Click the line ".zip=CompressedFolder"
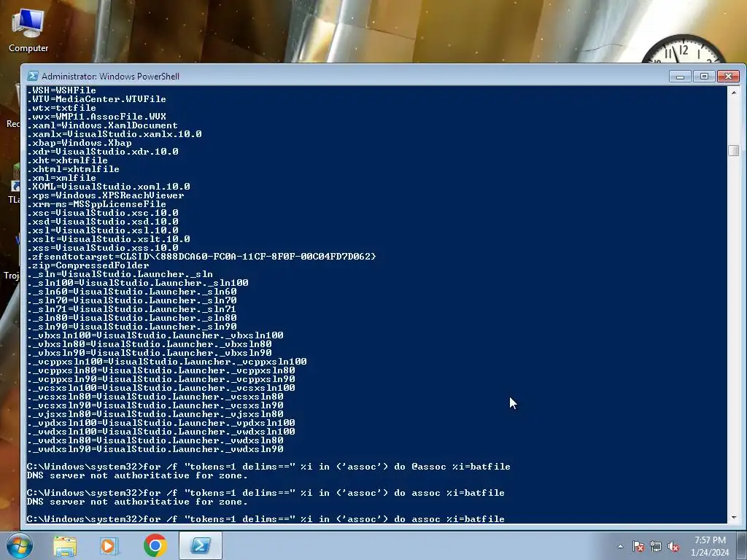Viewport: 747px width, 560px height. pyautogui.click(x=88, y=265)
